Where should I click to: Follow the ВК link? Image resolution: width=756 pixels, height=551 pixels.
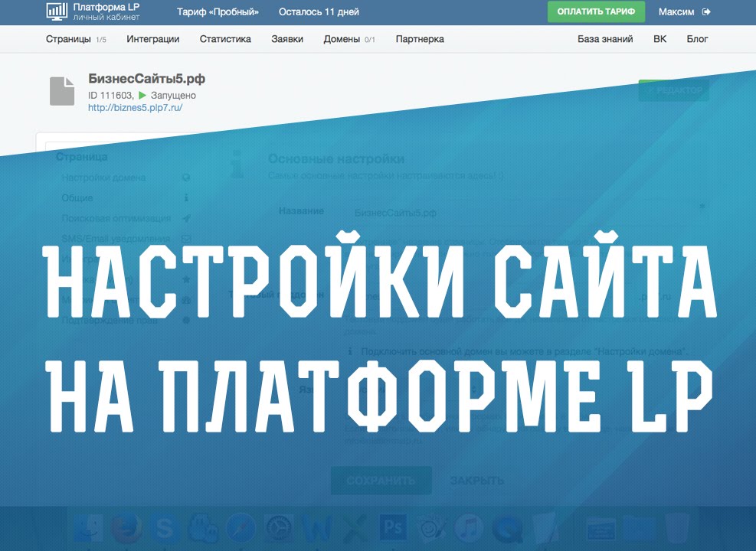[659, 39]
